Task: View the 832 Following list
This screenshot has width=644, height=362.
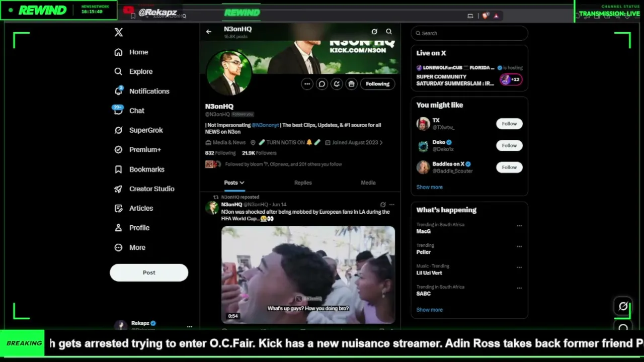Action: [220, 153]
